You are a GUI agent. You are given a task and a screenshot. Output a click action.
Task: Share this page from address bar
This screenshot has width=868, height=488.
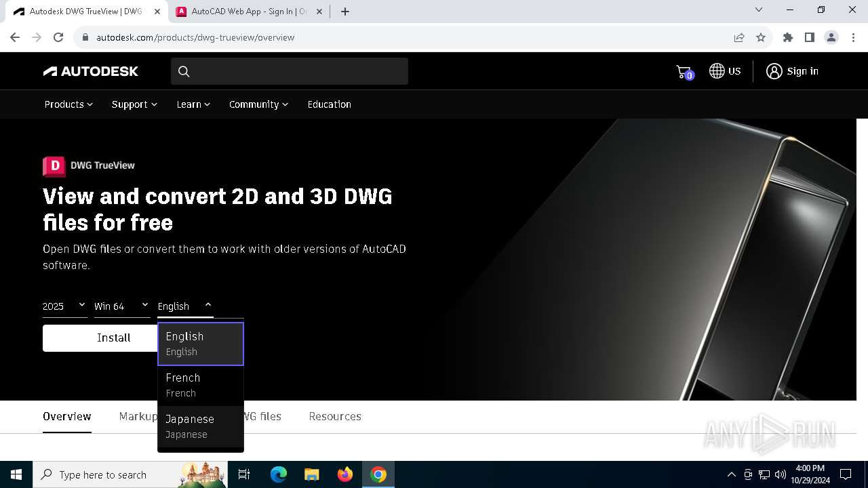coord(739,37)
